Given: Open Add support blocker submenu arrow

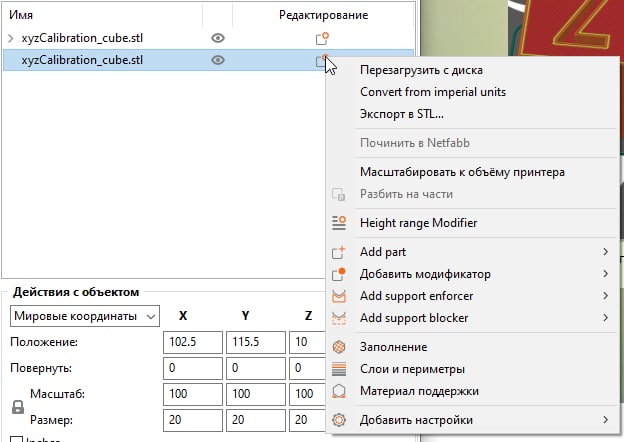Looking at the screenshot, I should [x=605, y=317].
